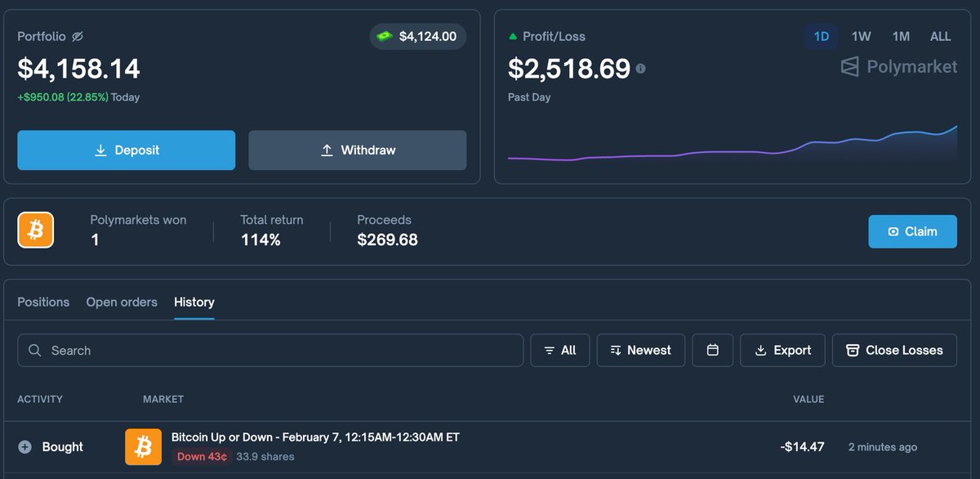Toggle portfolio balance visibility eye icon
980x479 pixels.
pos(78,37)
